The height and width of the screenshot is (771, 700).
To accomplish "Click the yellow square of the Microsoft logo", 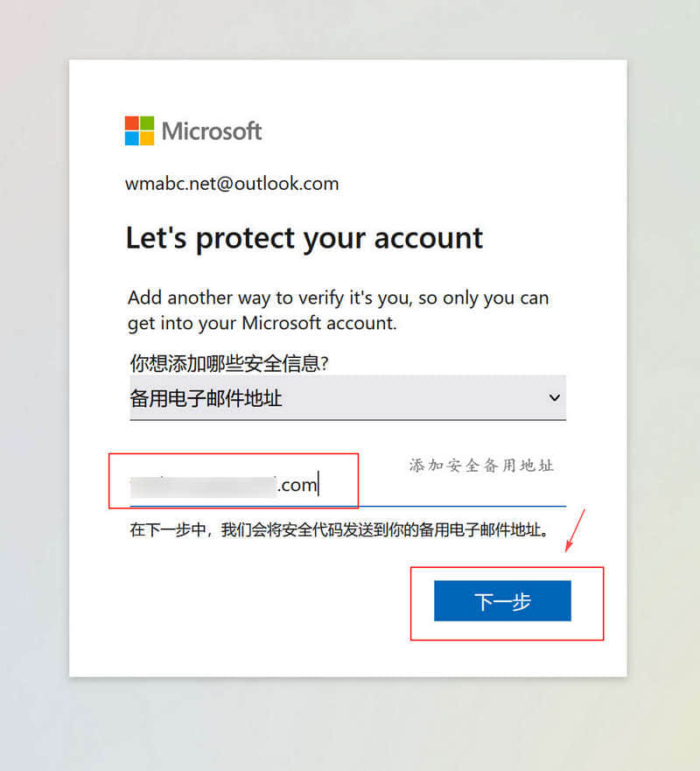I will click(x=147, y=138).
